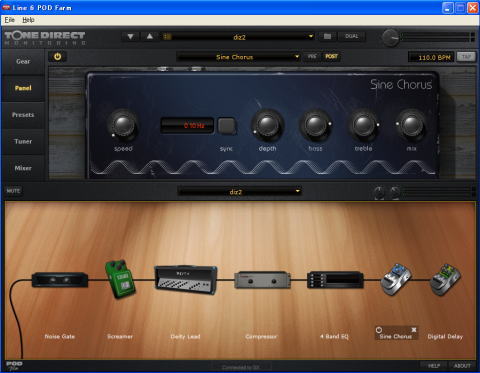Image resolution: width=480 pixels, height=373 pixels.
Task: Click the ToneDirect Monitoring logo
Action: (x=45, y=38)
